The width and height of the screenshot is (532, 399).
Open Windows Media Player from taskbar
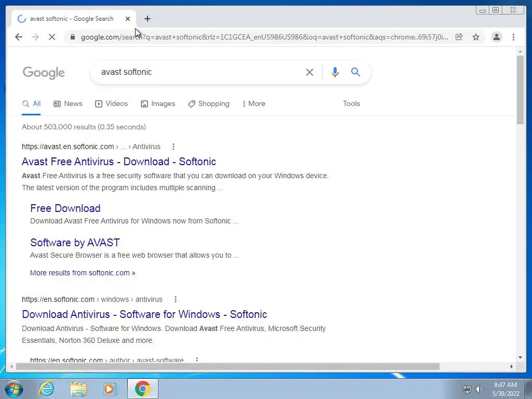pos(110,389)
